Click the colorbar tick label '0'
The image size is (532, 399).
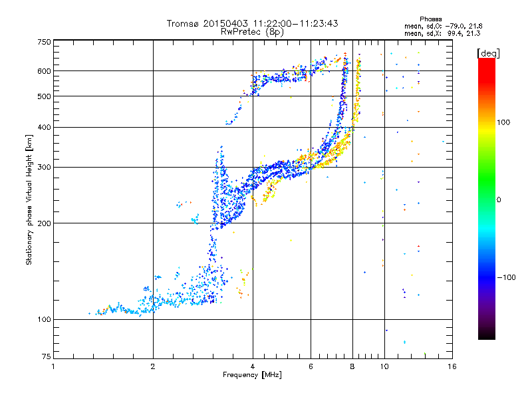(499, 200)
